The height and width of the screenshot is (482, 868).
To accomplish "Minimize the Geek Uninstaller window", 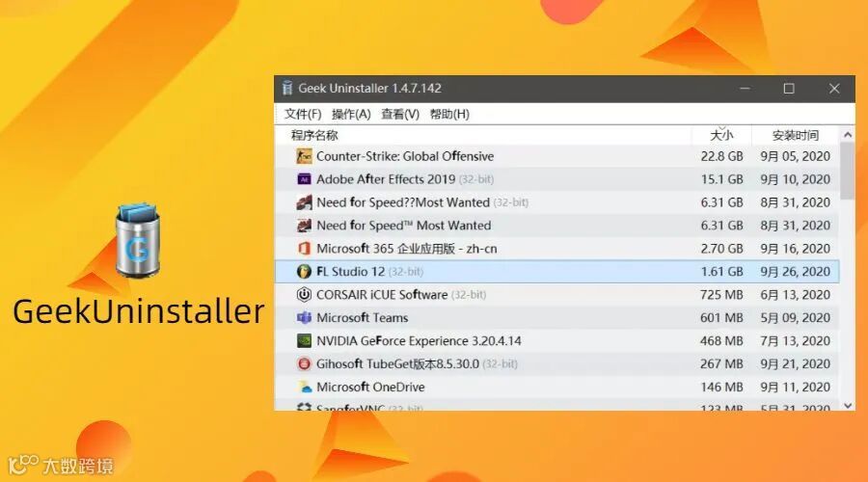I will (745, 89).
